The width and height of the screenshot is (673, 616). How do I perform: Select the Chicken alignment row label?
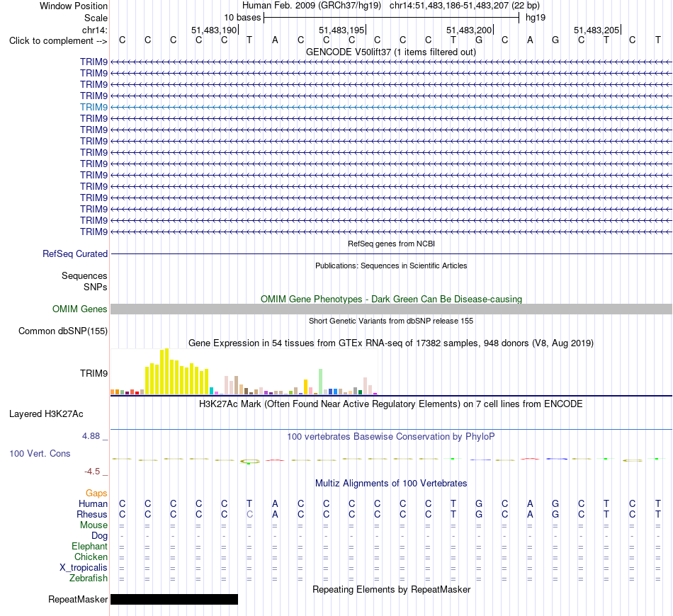click(91, 557)
